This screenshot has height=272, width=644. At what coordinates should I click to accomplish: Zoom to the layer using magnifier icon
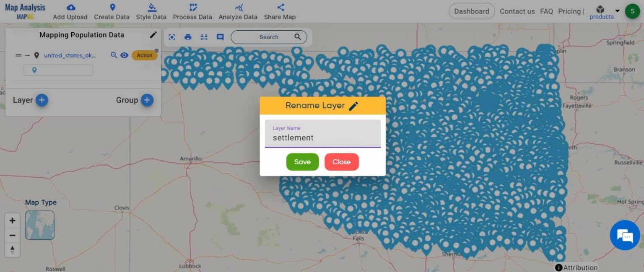point(114,55)
